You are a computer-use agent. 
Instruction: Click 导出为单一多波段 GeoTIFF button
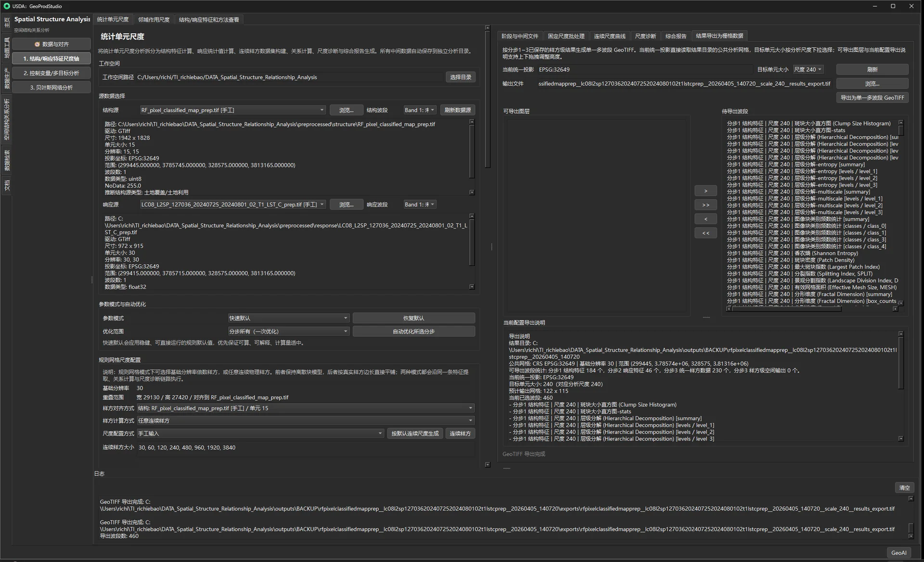pyautogui.click(x=872, y=98)
